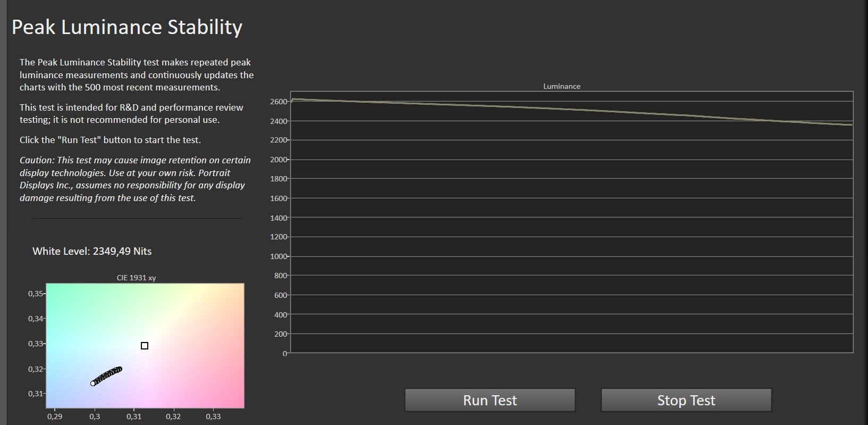Viewport: 868px width, 425px height.
Task: Click the cluster of measured chromaticity points
Action: 106,376
